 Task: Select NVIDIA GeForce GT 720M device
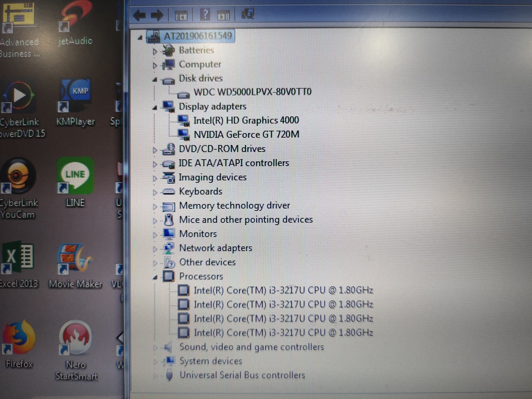pyautogui.click(x=247, y=134)
